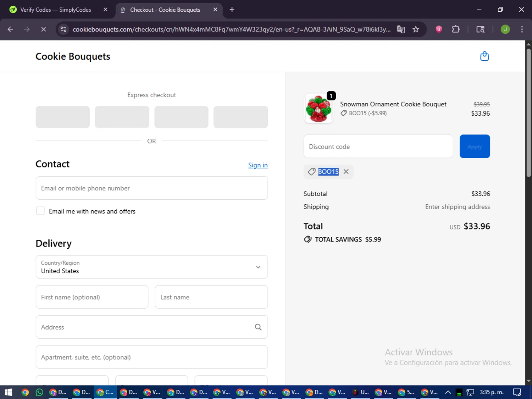Open a new browser tab
532x399 pixels.
point(232,10)
